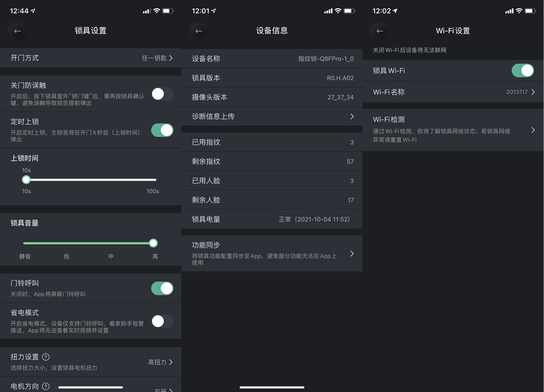The image size is (544, 392).
Task: Enable 省电模式 switch
Action: tap(162, 321)
